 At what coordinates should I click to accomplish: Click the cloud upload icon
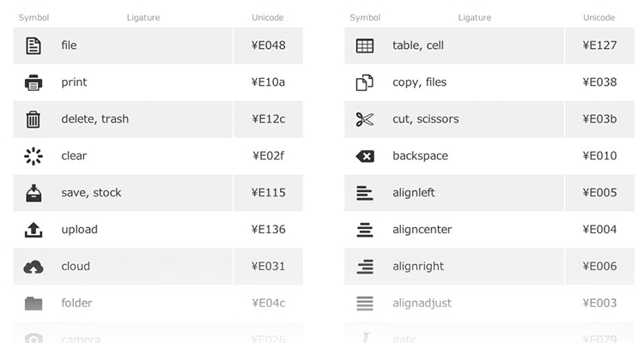click(33, 267)
